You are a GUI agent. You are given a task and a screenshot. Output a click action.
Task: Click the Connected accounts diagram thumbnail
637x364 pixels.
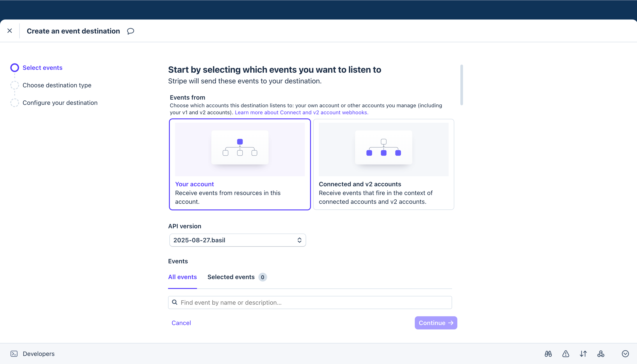tap(383, 149)
